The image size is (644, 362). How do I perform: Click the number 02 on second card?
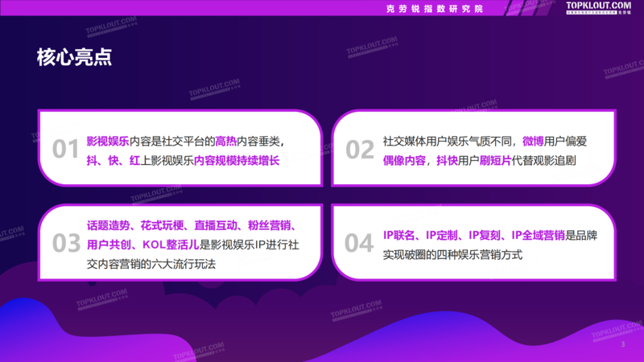(x=360, y=149)
